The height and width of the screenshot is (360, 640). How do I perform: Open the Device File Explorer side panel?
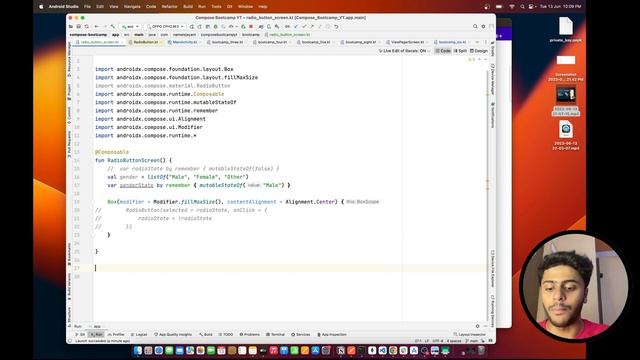(x=493, y=269)
